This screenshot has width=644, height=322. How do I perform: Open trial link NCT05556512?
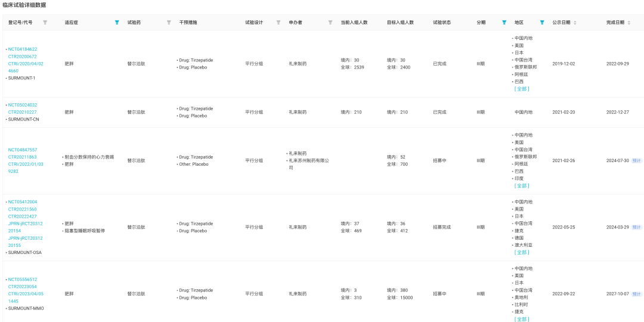(23, 279)
